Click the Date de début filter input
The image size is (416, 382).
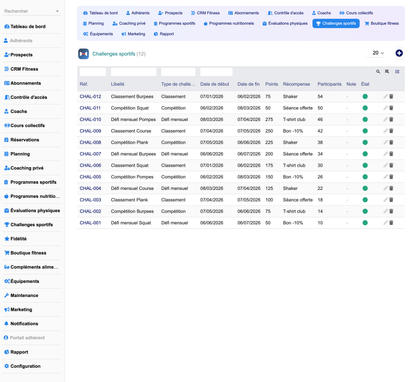point(216,72)
